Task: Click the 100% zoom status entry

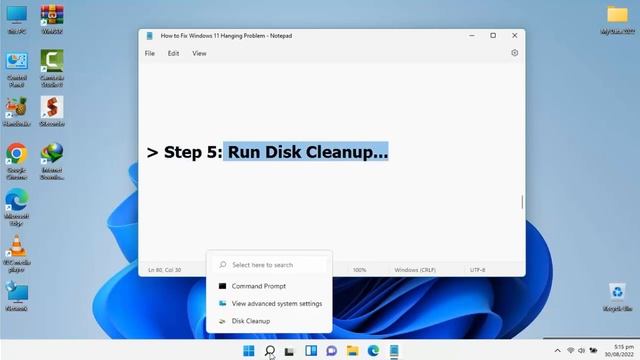Action: click(x=360, y=270)
